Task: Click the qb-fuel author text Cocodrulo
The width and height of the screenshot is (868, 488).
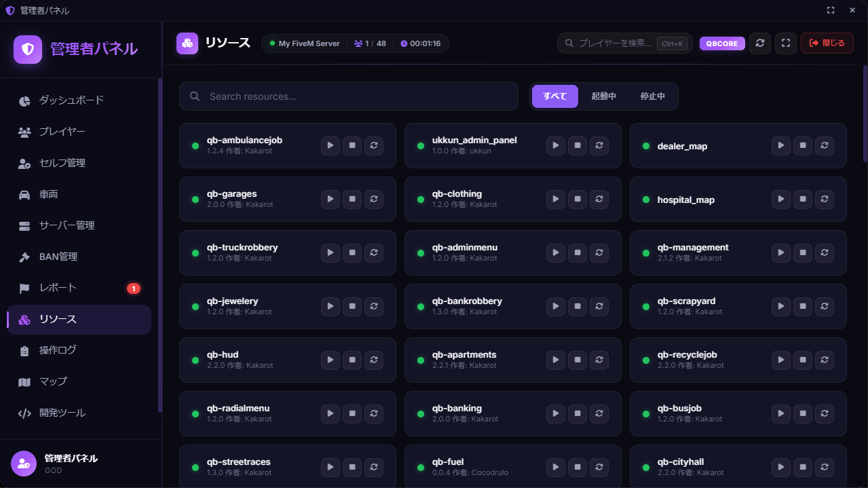Action: tap(489, 472)
